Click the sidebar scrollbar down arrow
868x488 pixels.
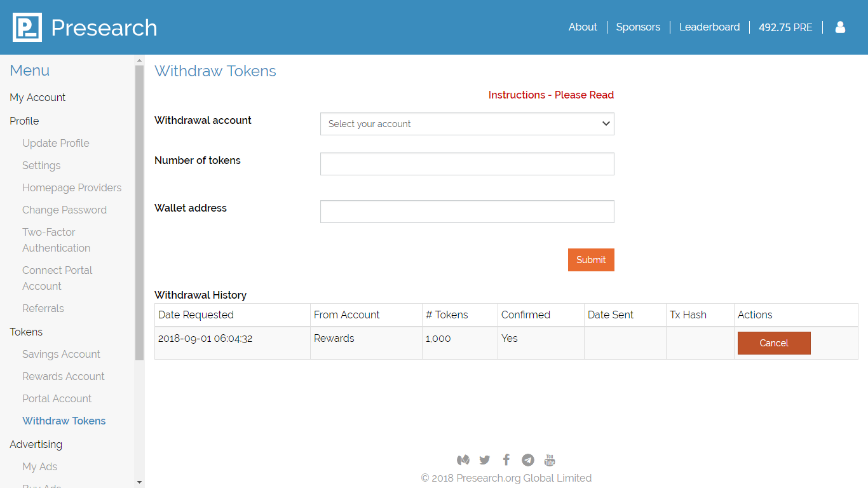click(x=139, y=483)
